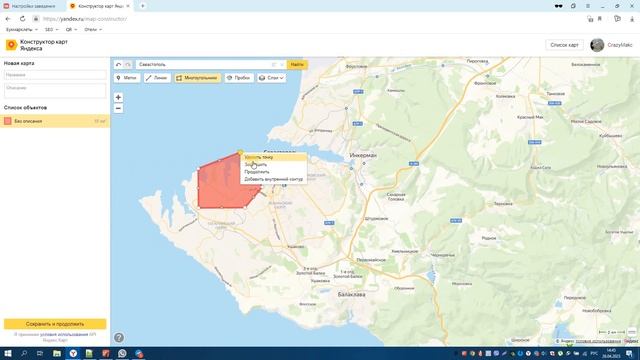This screenshot has width=640, height=360.
Task: Click the yellow Найти search button
Action: [297, 64]
